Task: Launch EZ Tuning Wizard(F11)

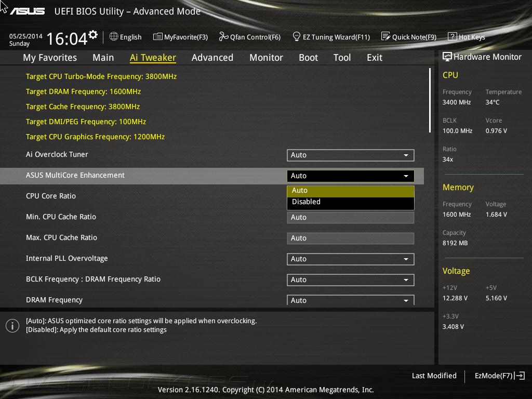Action: pos(331,37)
